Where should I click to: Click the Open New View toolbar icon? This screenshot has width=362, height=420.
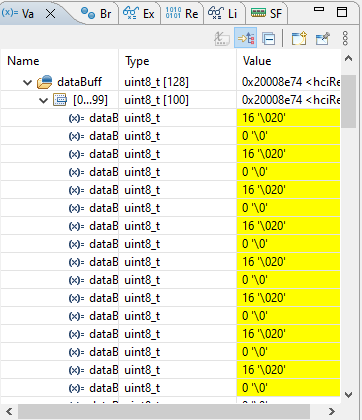[x=299, y=39]
